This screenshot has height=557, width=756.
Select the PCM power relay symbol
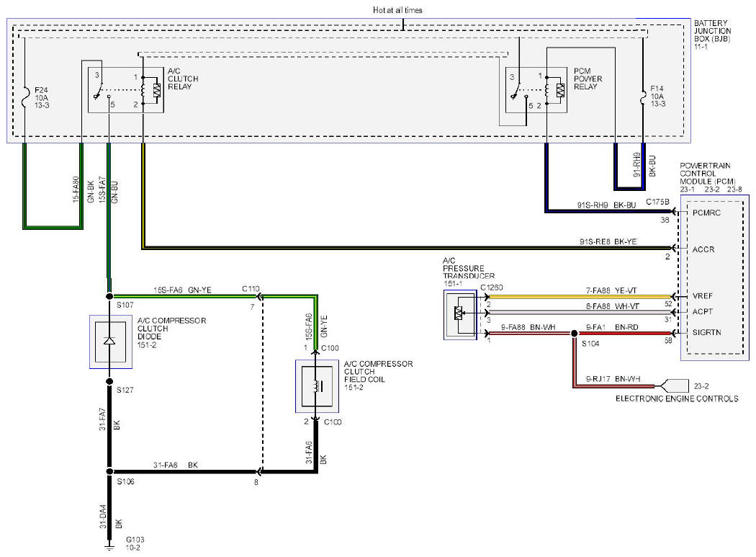pyautogui.click(x=536, y=90)
